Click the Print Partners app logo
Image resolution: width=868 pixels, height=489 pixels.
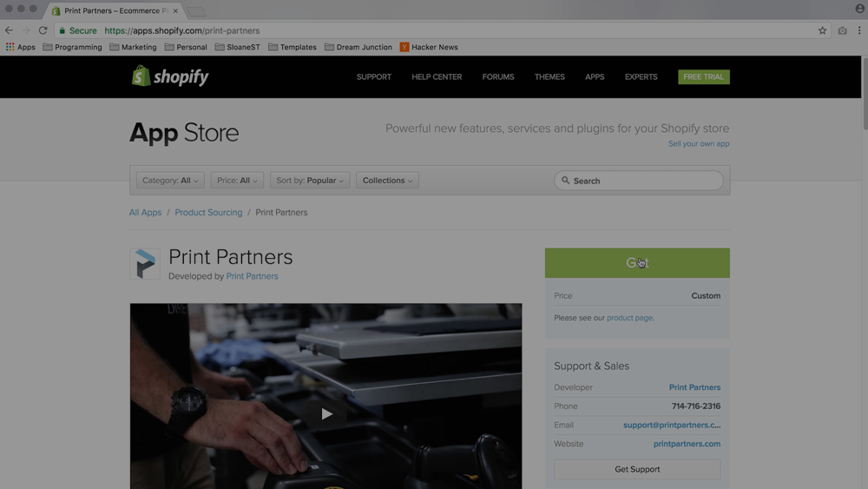pyautogui.click(x=145, y=263)
